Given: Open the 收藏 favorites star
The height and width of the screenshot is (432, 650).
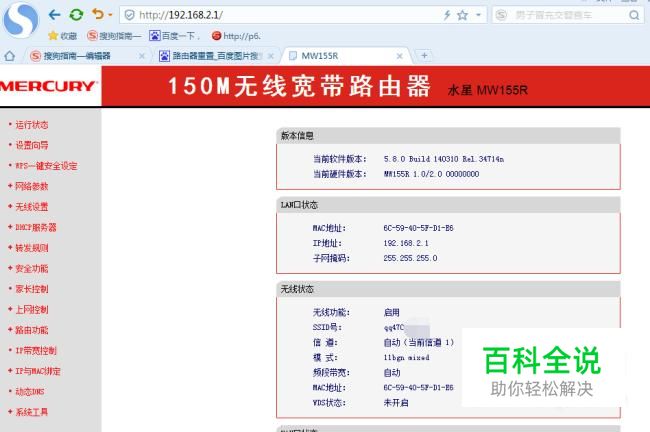Looking at the screenshot, I should click(63, 36).
